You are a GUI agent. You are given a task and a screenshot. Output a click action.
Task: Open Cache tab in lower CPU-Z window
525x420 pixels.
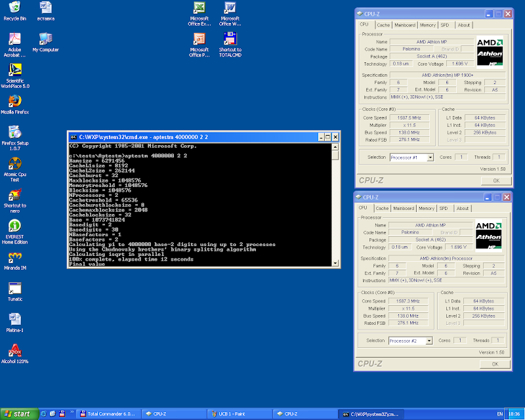[382, 208]
